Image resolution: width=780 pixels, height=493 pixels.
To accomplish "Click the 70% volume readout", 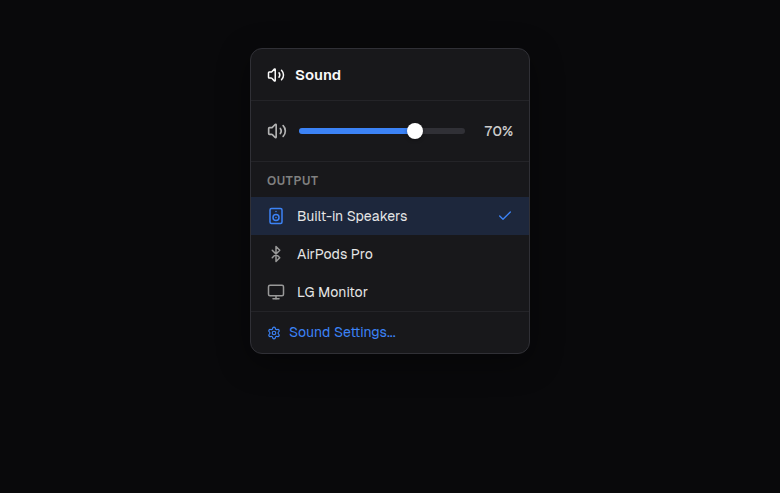I will click(498, 131).
